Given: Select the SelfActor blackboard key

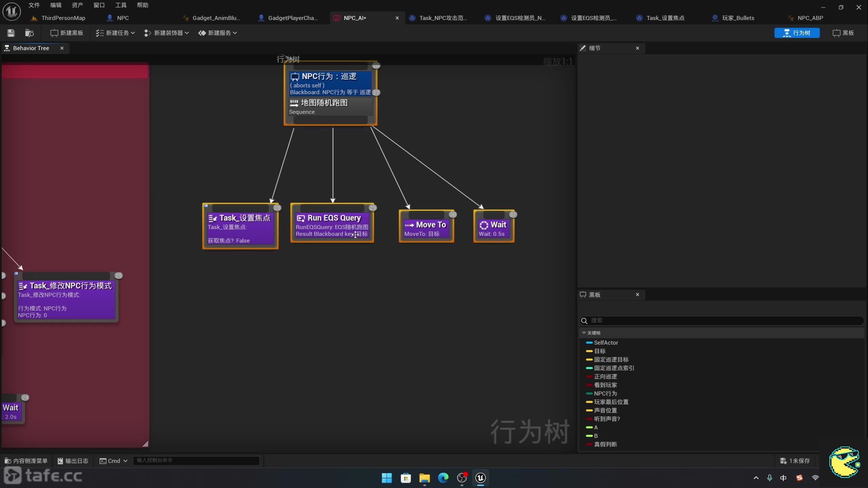Looking at the screenshot, I should (606, 343).
